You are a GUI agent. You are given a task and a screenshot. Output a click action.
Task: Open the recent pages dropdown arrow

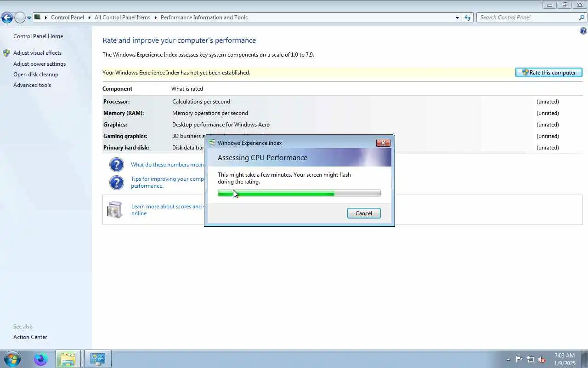click(29, 18)
